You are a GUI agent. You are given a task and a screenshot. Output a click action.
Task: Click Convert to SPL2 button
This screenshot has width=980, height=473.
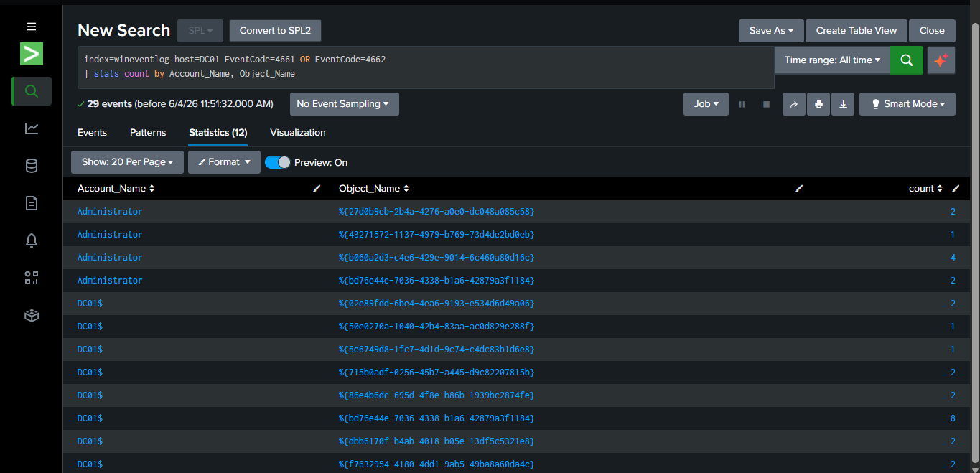tap(275, 31)
